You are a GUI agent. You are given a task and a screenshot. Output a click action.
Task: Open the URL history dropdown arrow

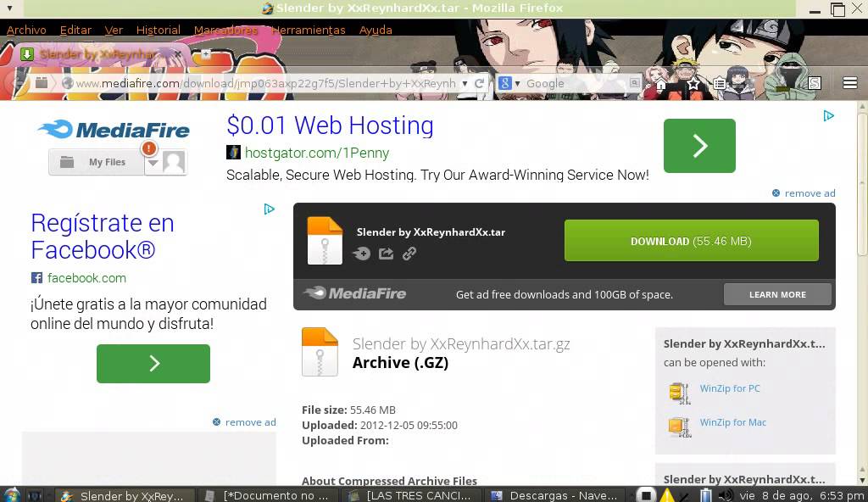click(465, 84)
